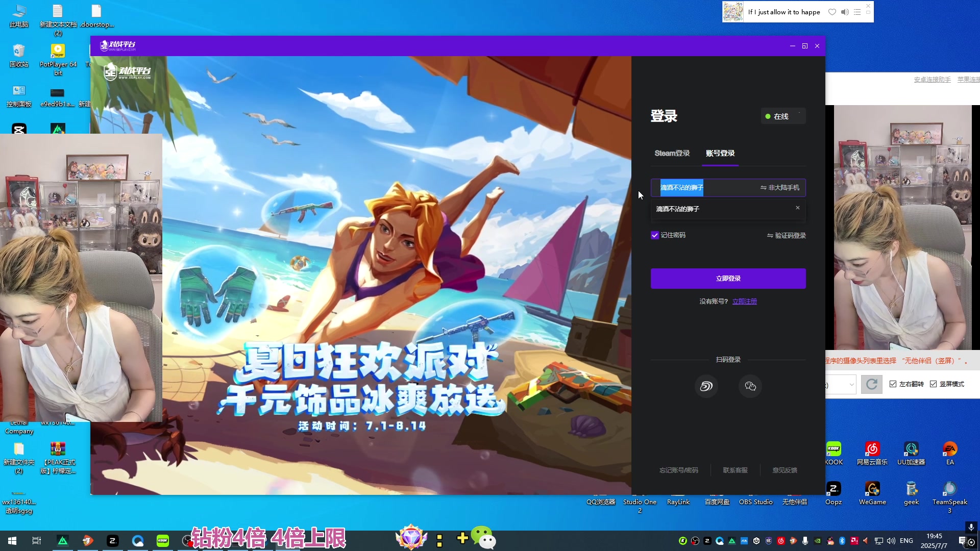
Task: Open the Oopz taskbar app
Action: tap(112, 541)
